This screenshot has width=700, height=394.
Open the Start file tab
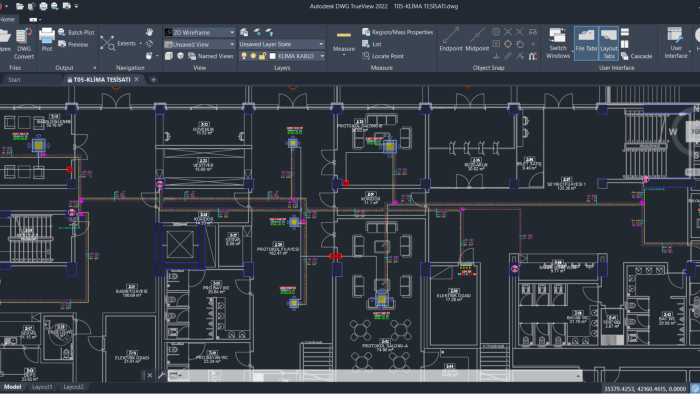pos(14,79)
